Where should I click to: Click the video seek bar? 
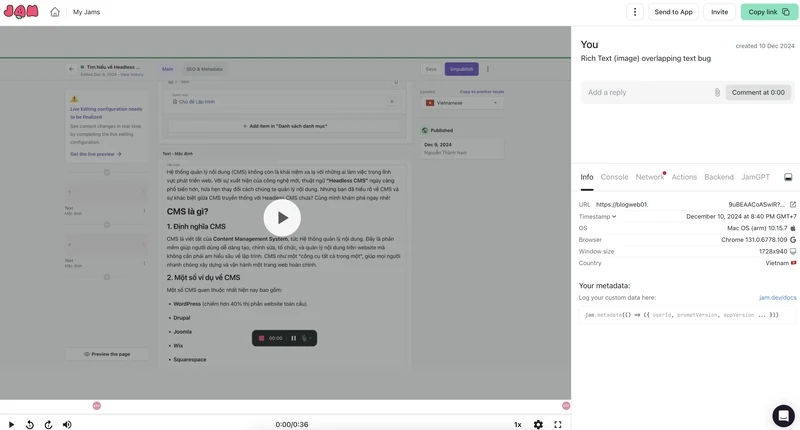[x=285, y=414]
